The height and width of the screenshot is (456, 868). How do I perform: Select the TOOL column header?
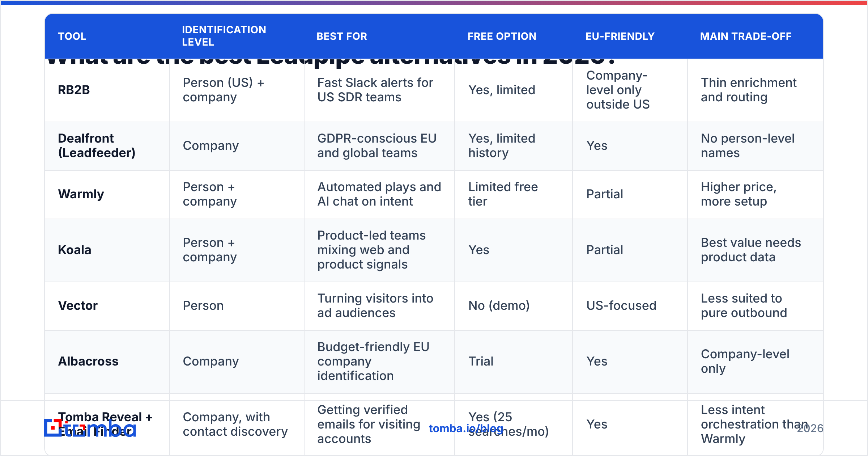pyautogui.click(x=72, y=36)
